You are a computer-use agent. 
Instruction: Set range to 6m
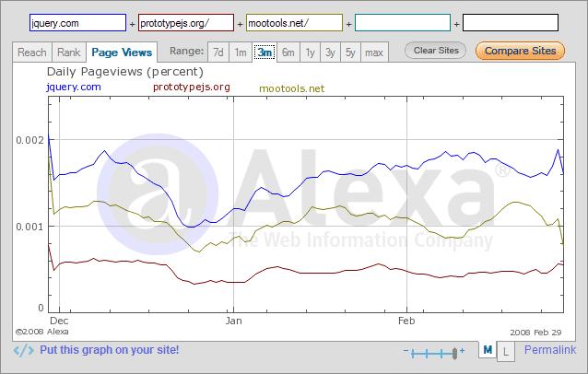(x=288, y=53)
